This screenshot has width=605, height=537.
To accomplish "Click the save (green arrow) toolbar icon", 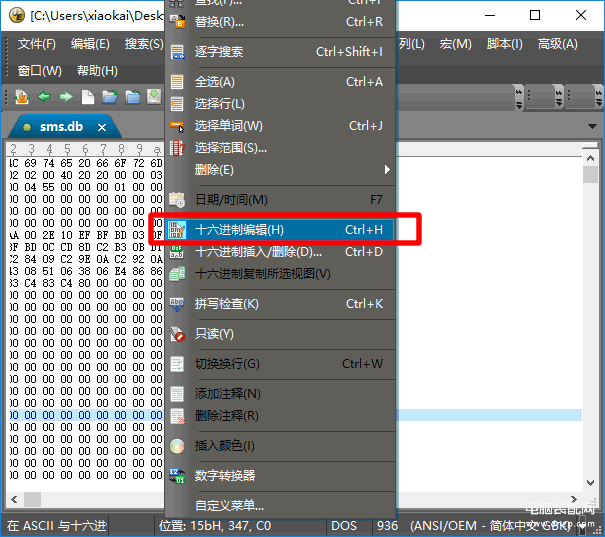I will click(x=154, y=97).
